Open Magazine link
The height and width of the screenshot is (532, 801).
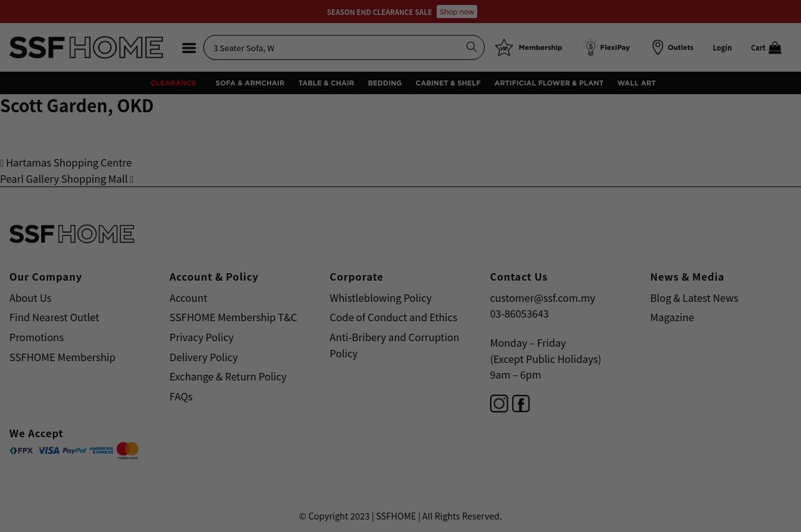672,317
